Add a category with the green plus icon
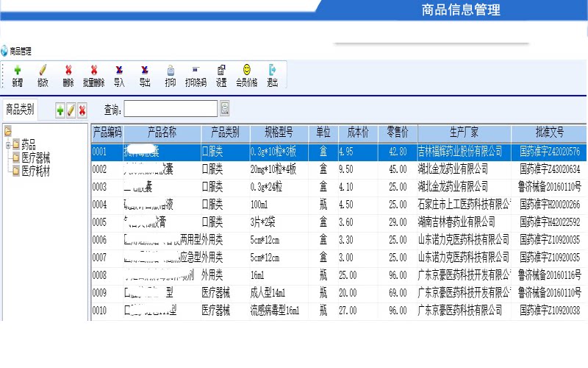Viewport: 588px width, 368px height. (60, 110)
